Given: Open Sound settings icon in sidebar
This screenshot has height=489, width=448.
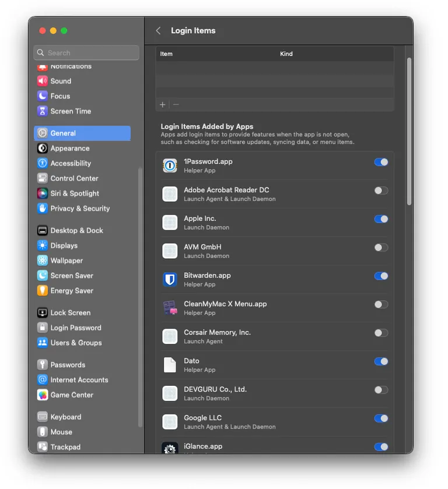Looking at the screenshot, I should coord(43,81).
